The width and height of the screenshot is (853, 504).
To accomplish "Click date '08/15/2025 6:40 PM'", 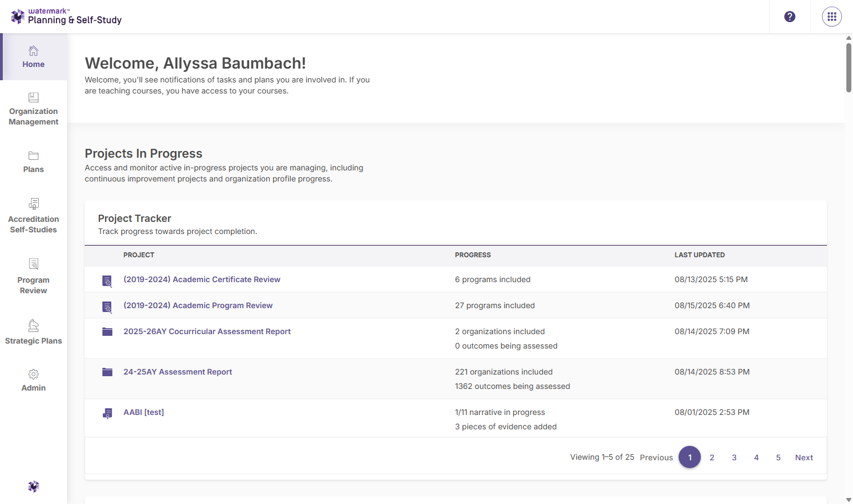I will point(712,305).
